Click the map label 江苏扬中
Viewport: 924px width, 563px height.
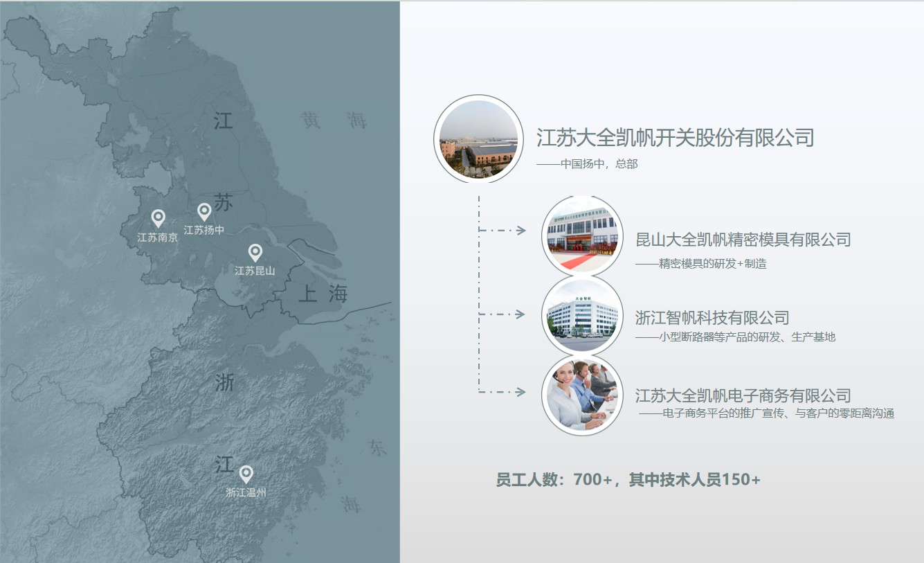pyautogui.click(x=204, y=230)
